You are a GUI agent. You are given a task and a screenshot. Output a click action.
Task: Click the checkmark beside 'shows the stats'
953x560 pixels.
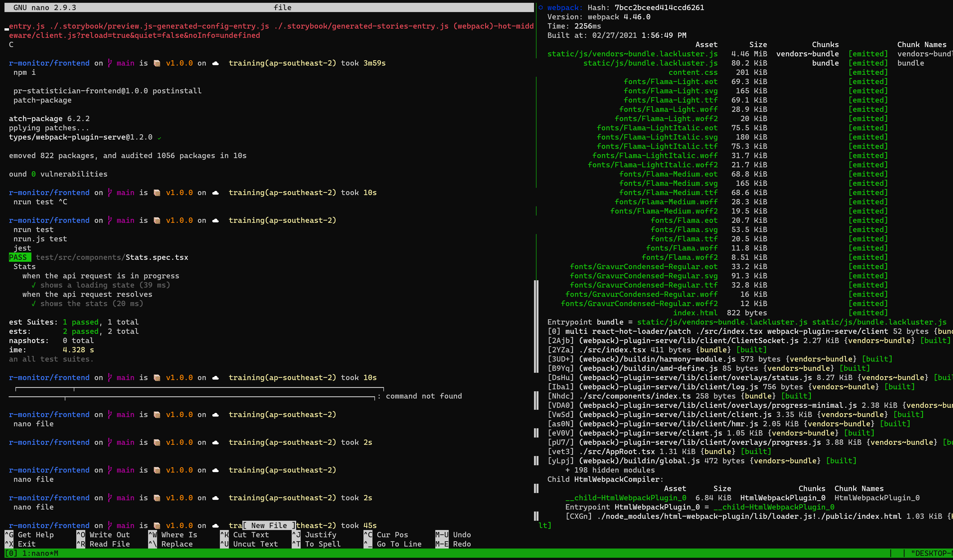pos(34,304)
